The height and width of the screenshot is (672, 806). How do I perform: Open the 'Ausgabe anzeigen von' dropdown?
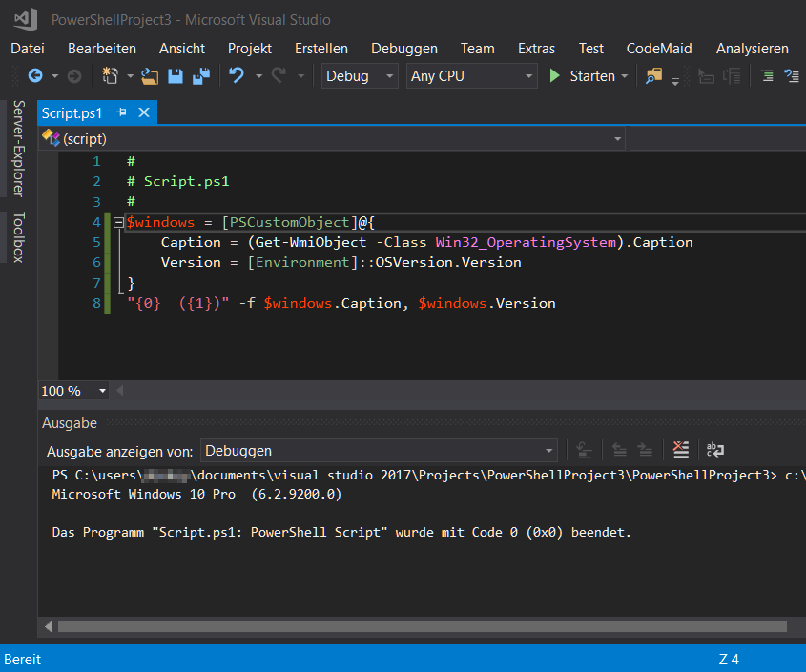pyautogui.click(x=548, y=450)
